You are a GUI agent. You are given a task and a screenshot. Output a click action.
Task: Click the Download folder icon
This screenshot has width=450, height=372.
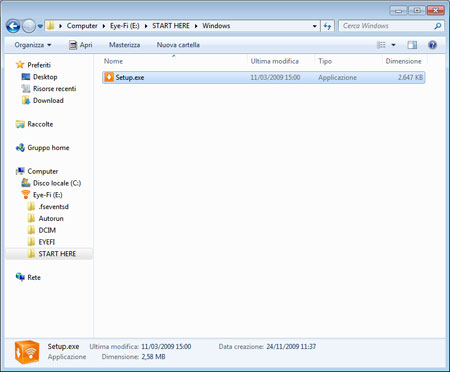click(x=26, y=100)
